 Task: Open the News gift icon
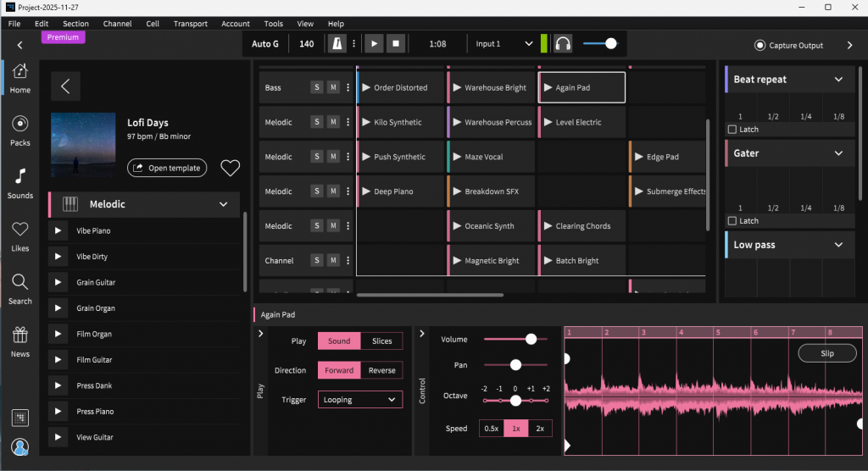(20, 341)
